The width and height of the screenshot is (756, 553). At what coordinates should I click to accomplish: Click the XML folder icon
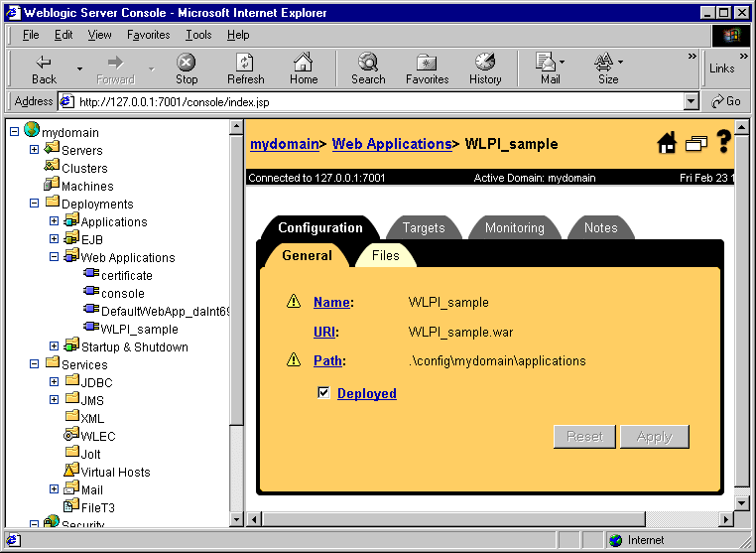point(71,416)
